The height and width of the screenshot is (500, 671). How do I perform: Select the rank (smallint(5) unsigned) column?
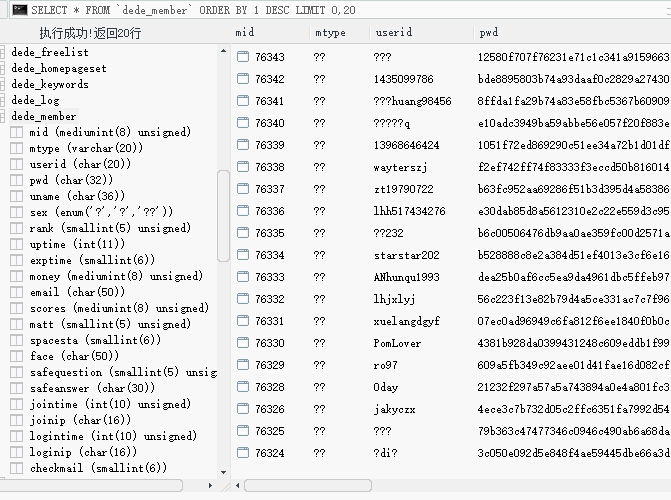(110, 228)
